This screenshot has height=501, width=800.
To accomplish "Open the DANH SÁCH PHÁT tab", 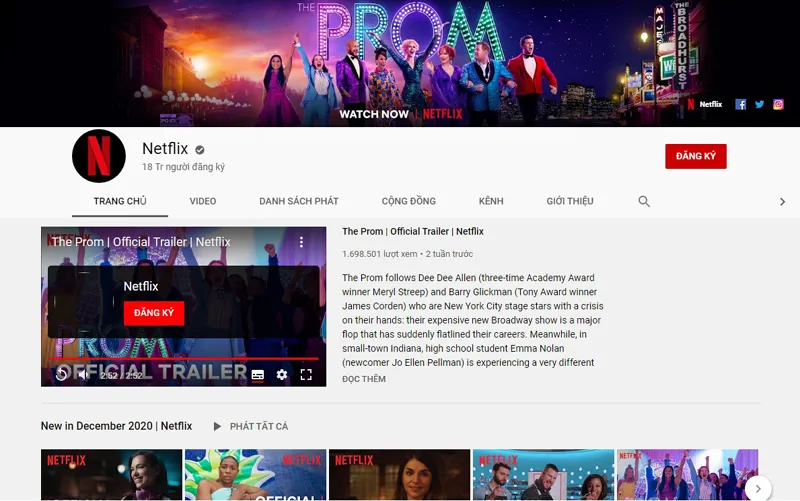I will tap(298, 201).
